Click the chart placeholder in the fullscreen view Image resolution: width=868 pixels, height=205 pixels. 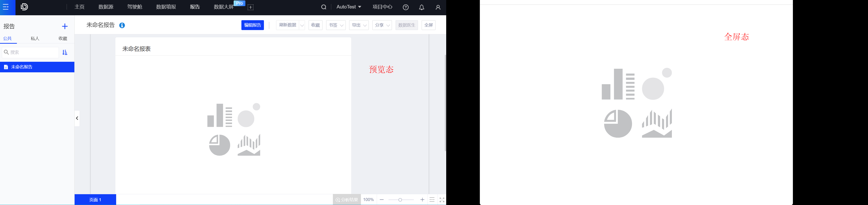click(637, 102)
